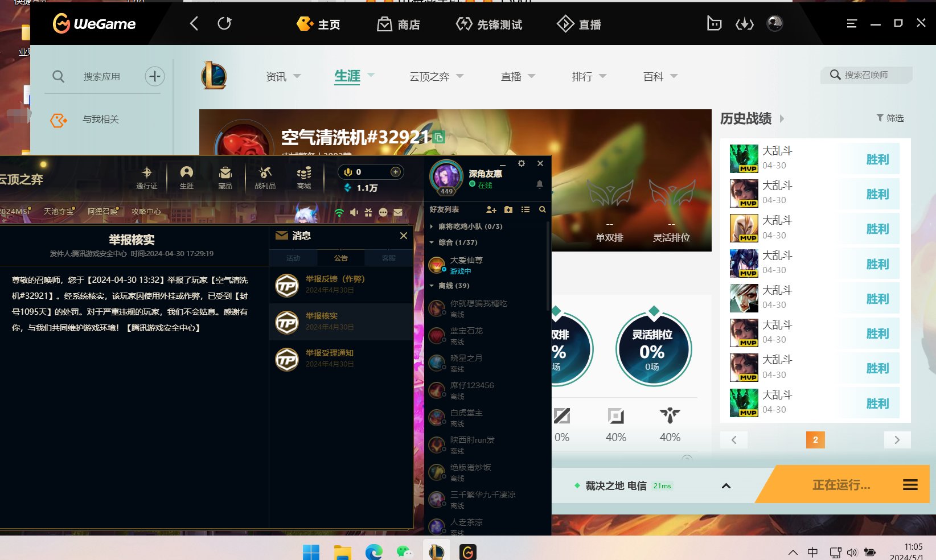936x560 pixels.
Task: Close the 消息 messages panel
Action: pos(404,236)
